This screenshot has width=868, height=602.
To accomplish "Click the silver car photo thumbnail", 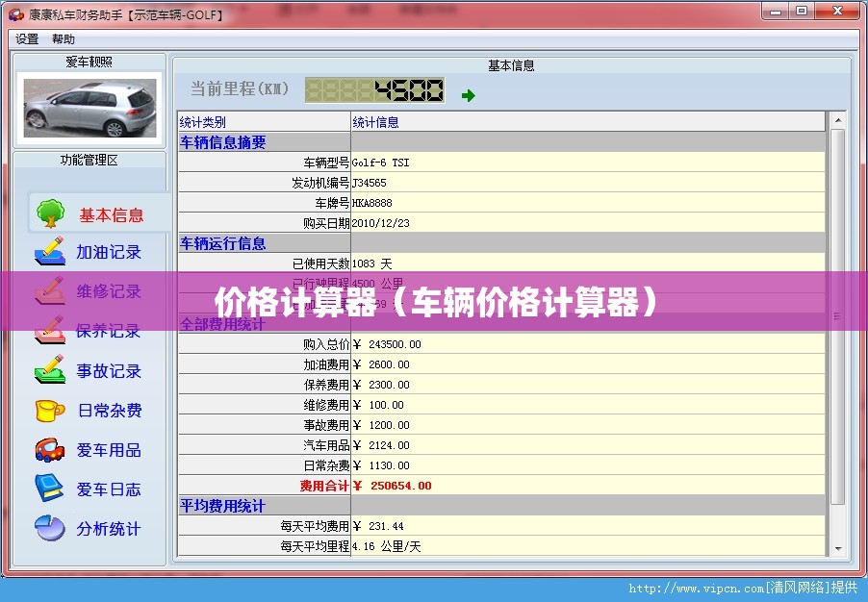I will pyautogui.click(x=90, y=109).
